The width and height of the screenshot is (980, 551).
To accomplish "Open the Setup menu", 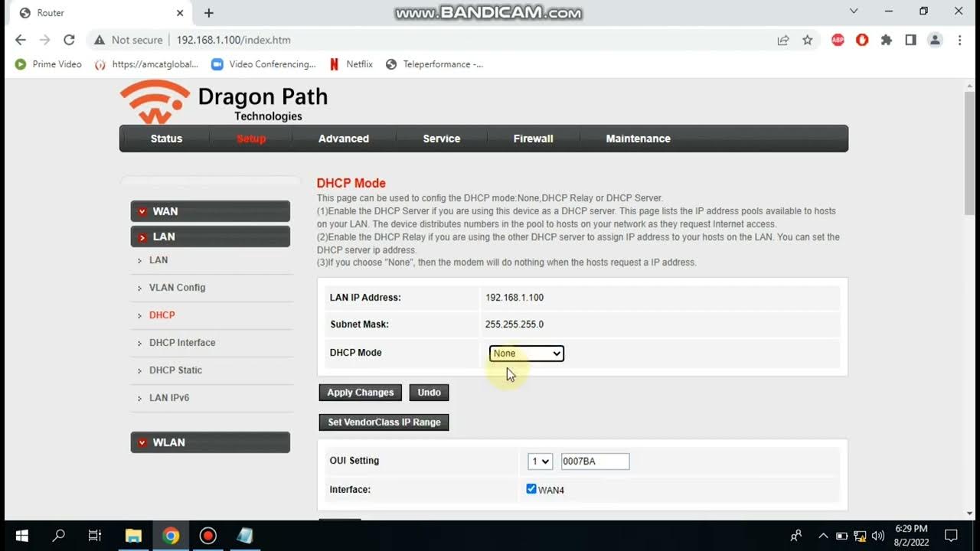I will pyautogui.click(x=251, y=139).
